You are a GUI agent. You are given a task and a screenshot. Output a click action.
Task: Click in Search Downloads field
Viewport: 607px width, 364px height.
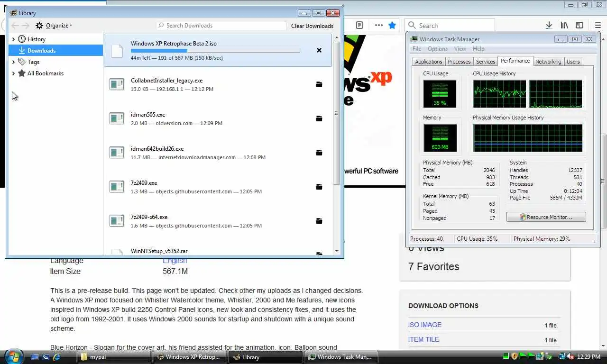(x=221, y=26)
